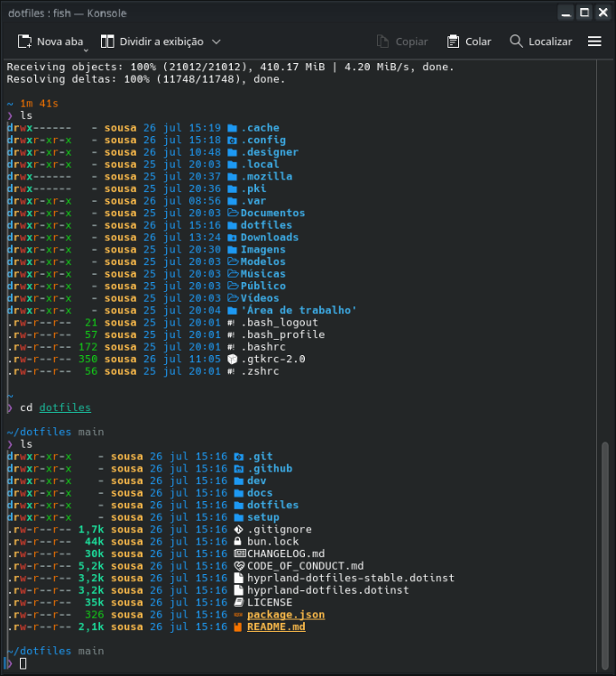Image resolution: width=616 pixels, height=676 pixels.
Task: Click the cursor at the bottom prompt
Action: point(23,663)
